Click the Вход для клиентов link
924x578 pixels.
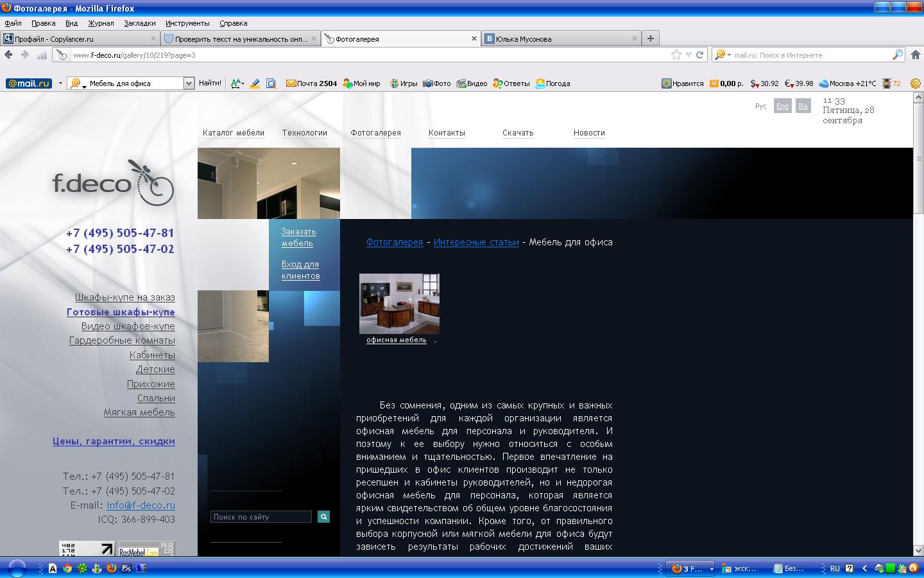(300, 270)
